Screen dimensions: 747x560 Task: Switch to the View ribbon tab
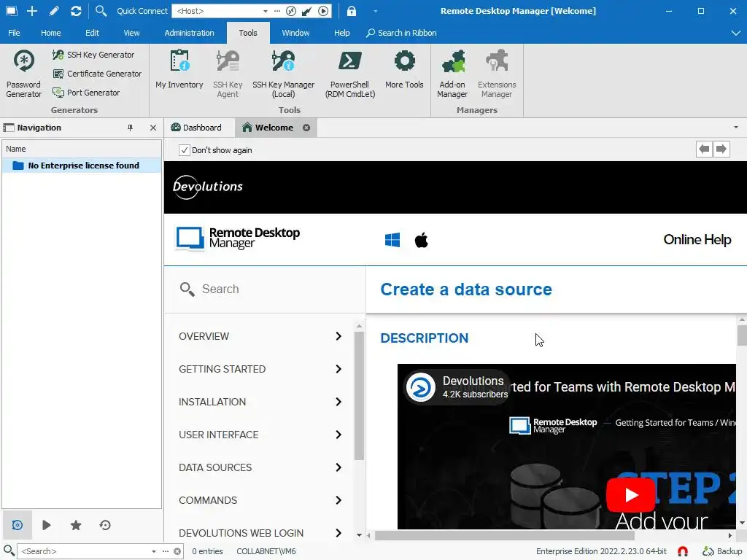pos(131,33)
